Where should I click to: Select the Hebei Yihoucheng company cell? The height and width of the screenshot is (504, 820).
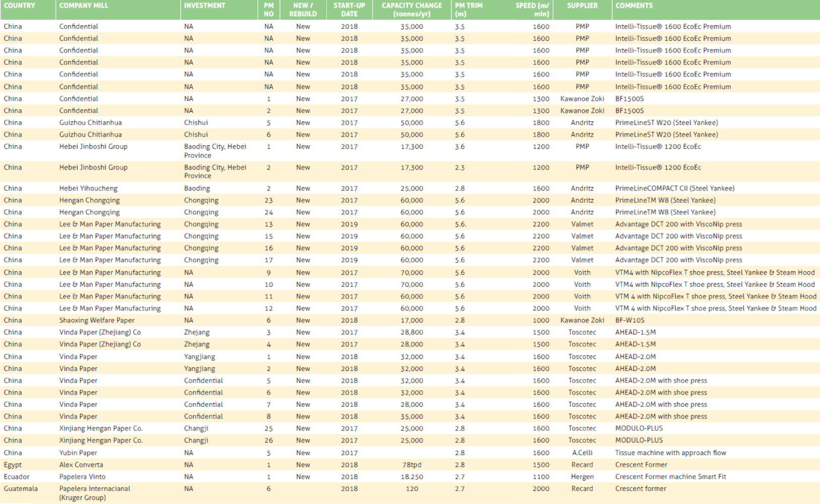click(88, 188)
